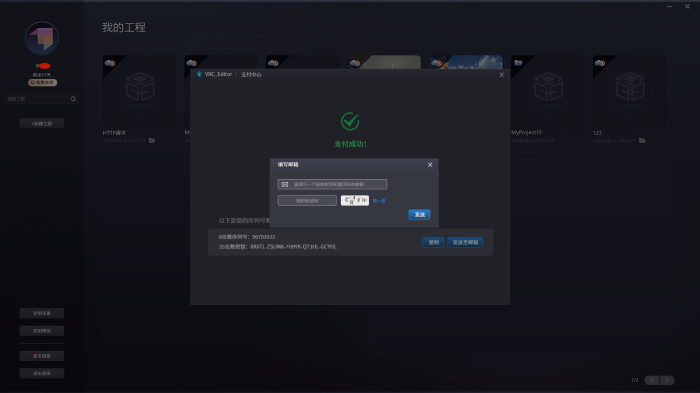Viewport: 700px width, 393px height.
Task: Click the VRC_Editor logo in payment dialog
Action: point(199,75)
